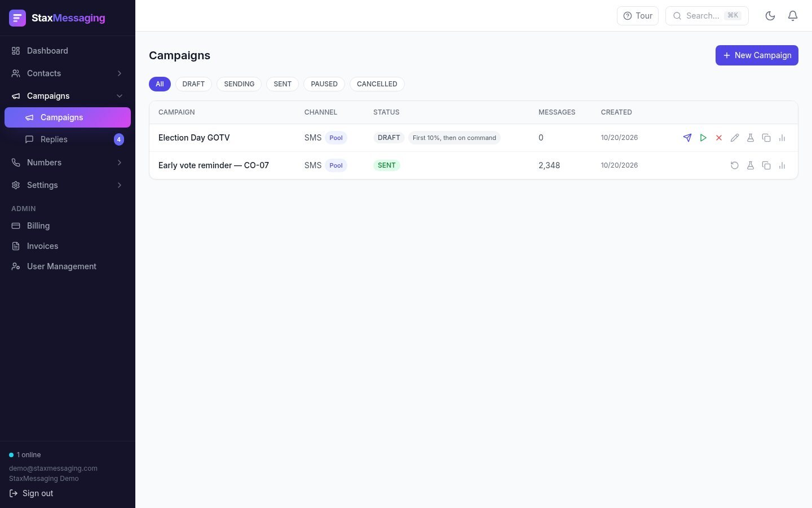
Task: Create a New Campaign
Action: (x=757, y=55)
